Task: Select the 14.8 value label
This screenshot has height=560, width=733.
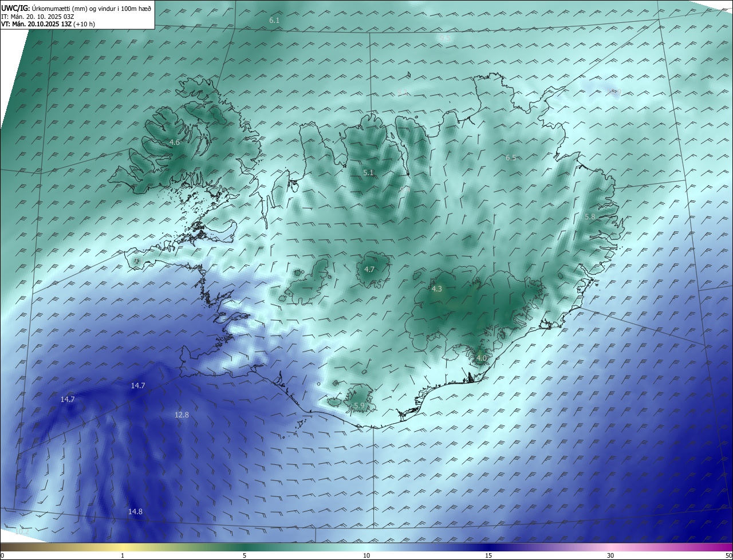Action: pos(135,511)
